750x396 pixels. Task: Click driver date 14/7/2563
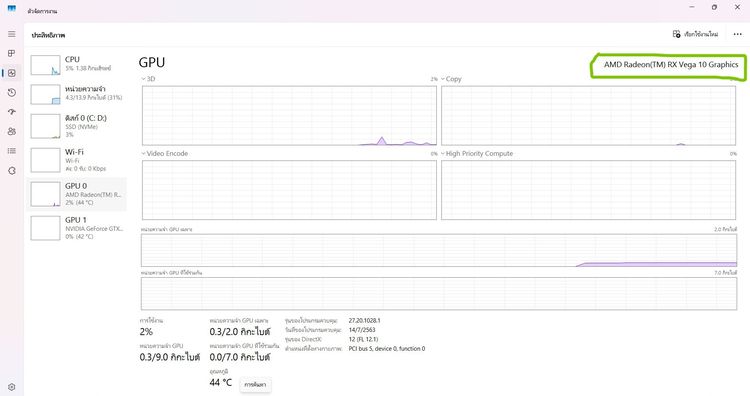click(362, 330)
